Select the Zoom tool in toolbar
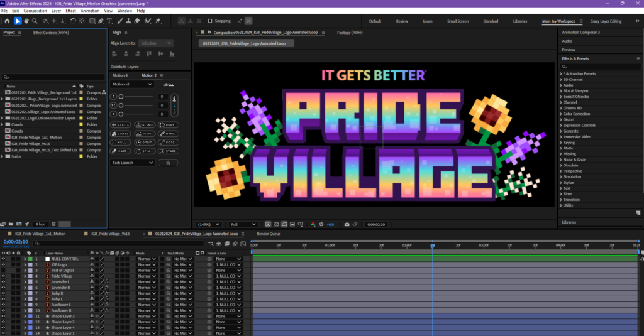Viewport: 644px width, 336px height. [35, 21]
